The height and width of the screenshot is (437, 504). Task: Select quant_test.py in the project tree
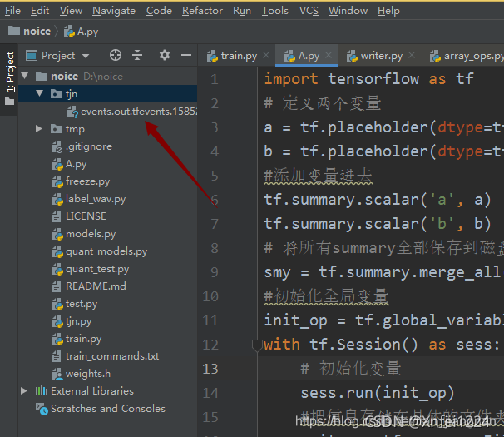point(91,269)
